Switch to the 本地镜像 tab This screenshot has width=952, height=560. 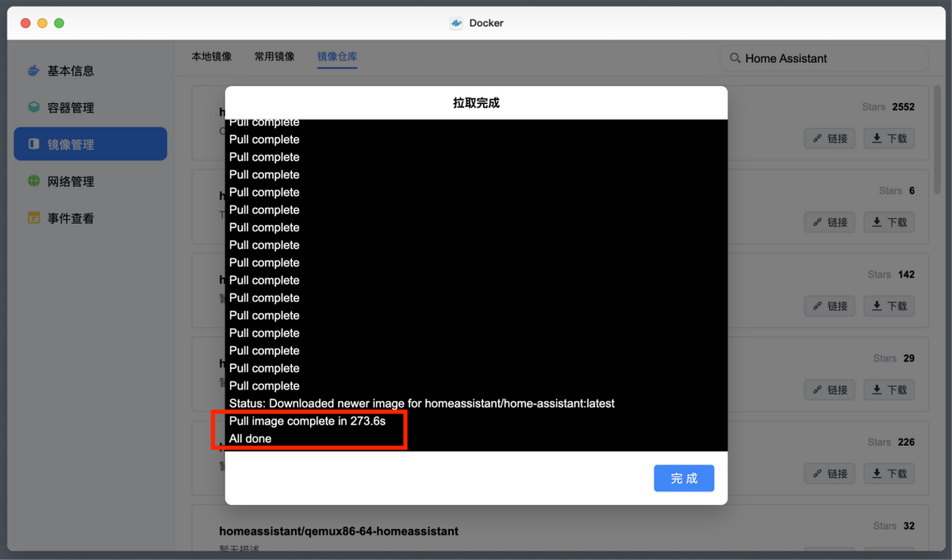211,56
